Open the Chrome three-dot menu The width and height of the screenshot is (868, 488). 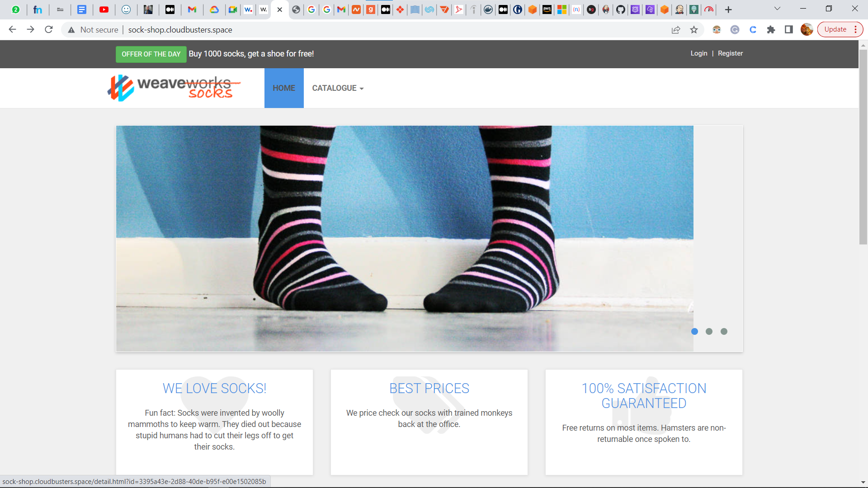point(856,29)
